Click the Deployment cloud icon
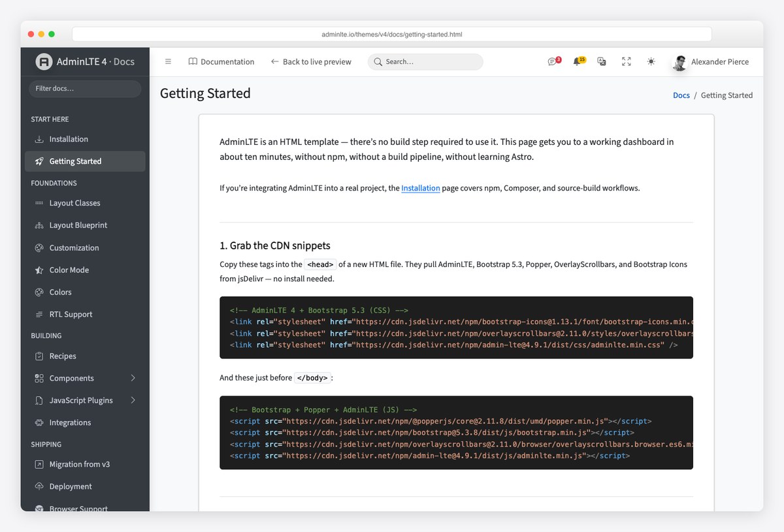This screenshot has height=532, width=784. pos(39,486)
